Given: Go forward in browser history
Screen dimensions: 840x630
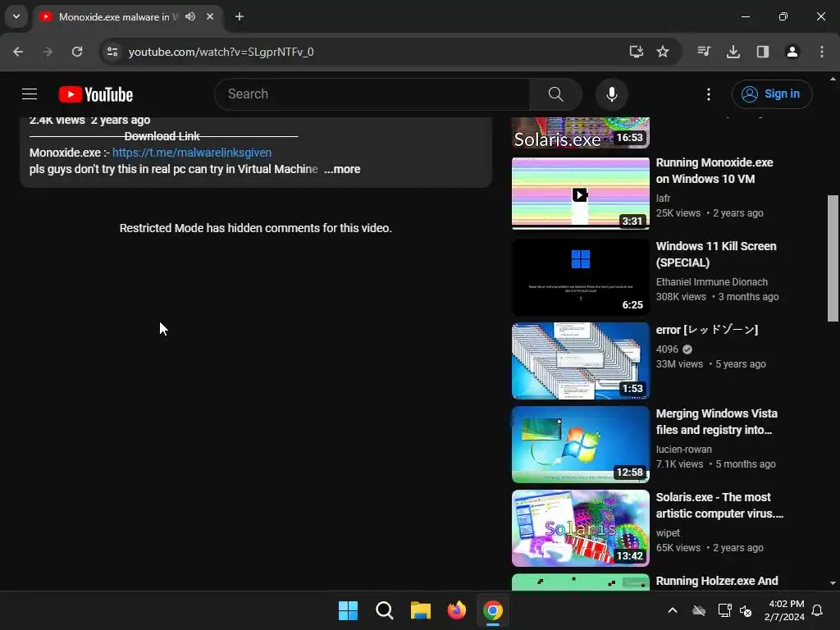Looking at the screenshot, I should [48, 52].
